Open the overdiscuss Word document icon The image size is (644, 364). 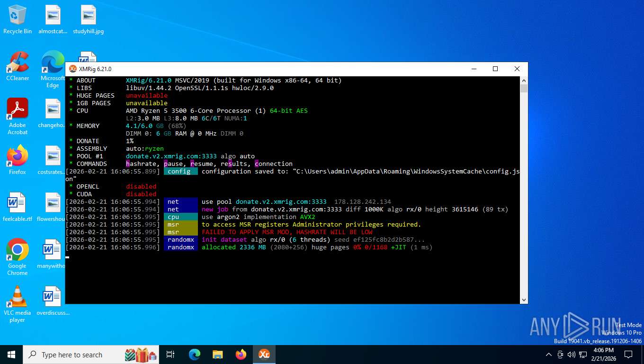point(53,301)
